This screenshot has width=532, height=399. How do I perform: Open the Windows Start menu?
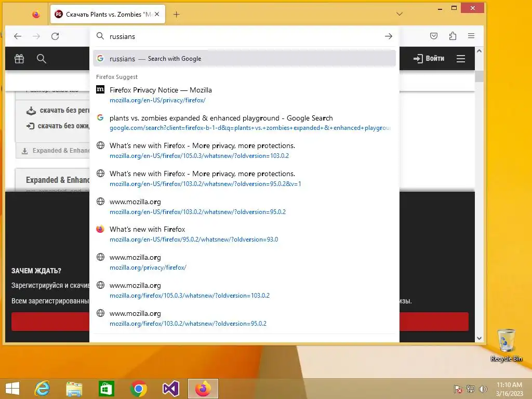12,389
